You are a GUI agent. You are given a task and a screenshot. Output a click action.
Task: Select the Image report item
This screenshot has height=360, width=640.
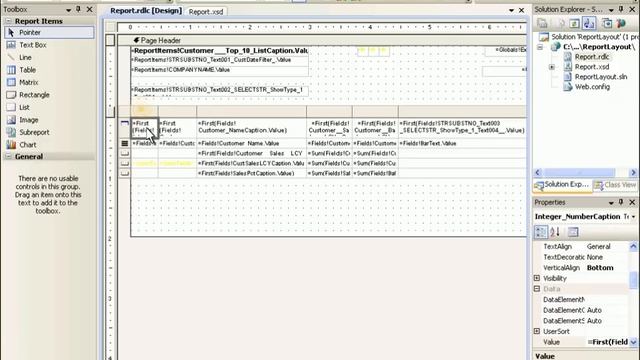(x=49, y=120)
